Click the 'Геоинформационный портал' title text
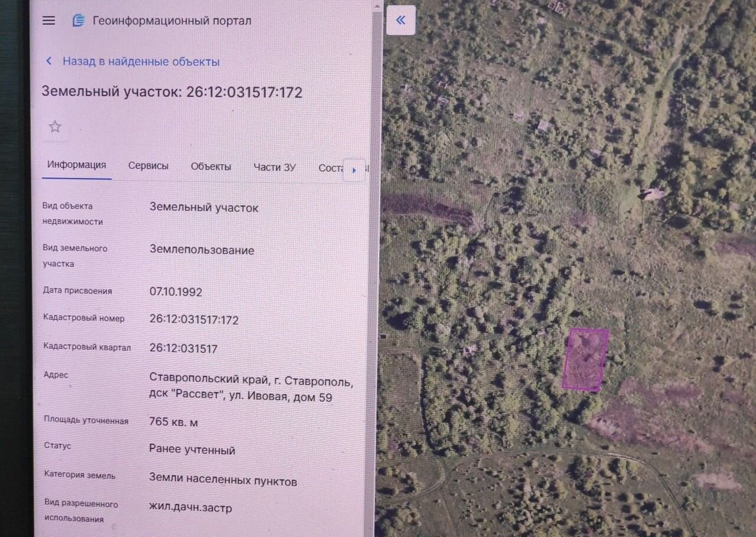 172,21
